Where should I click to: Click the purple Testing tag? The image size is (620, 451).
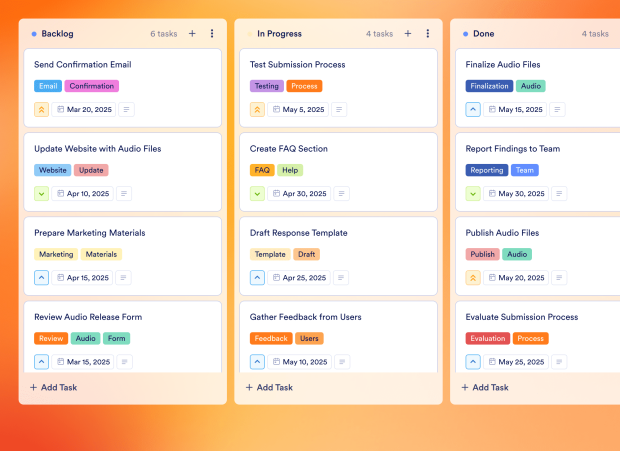(267, 86)
